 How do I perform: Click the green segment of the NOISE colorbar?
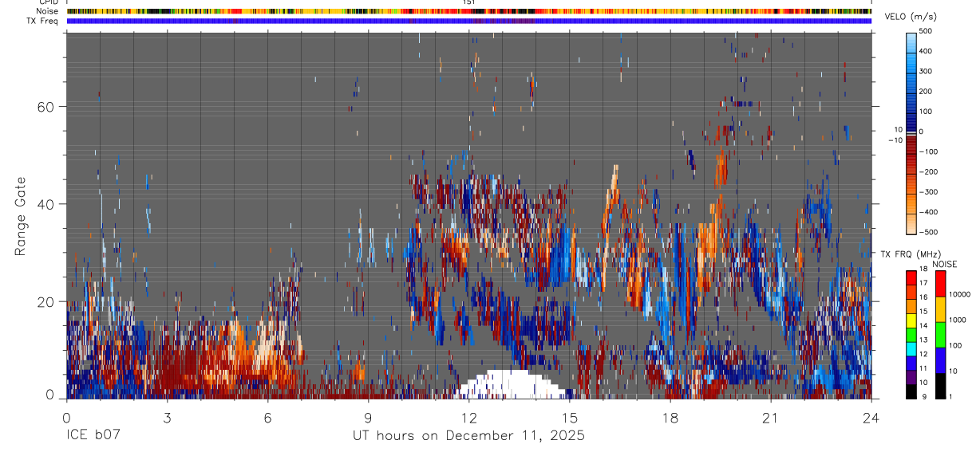coord(939,334)
